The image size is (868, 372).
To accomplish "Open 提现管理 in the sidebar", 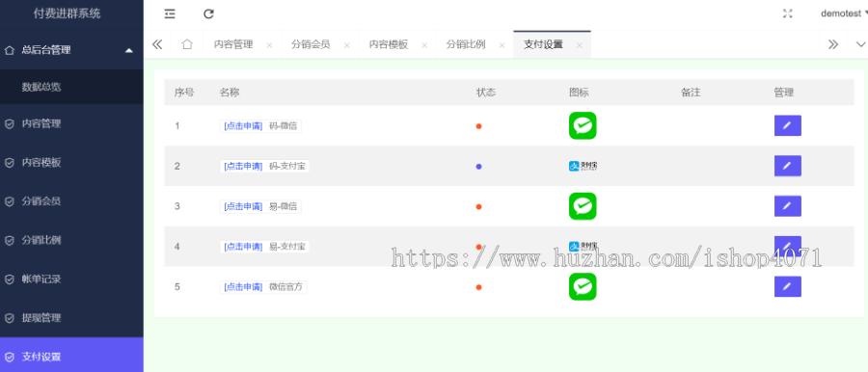I will (71, 318).
